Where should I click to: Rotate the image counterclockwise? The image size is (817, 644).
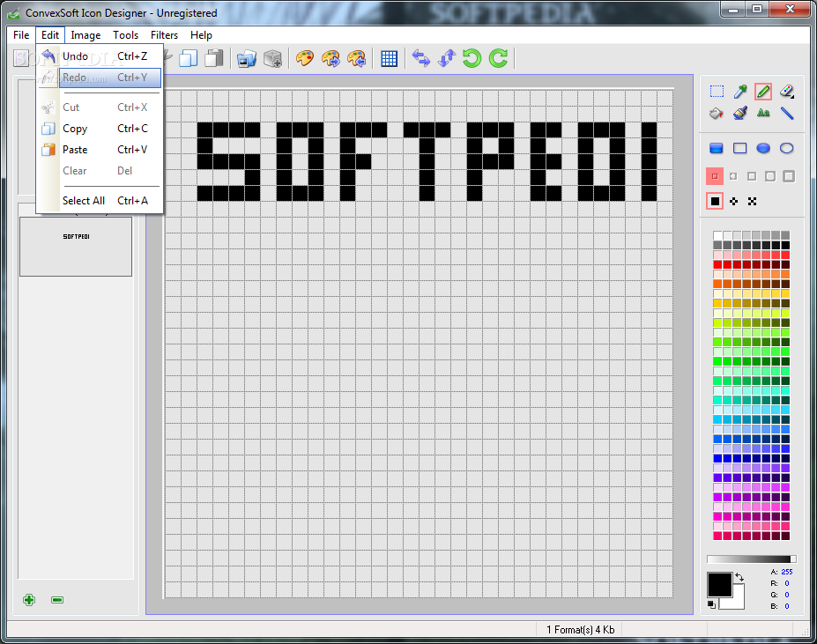(472, 58)
